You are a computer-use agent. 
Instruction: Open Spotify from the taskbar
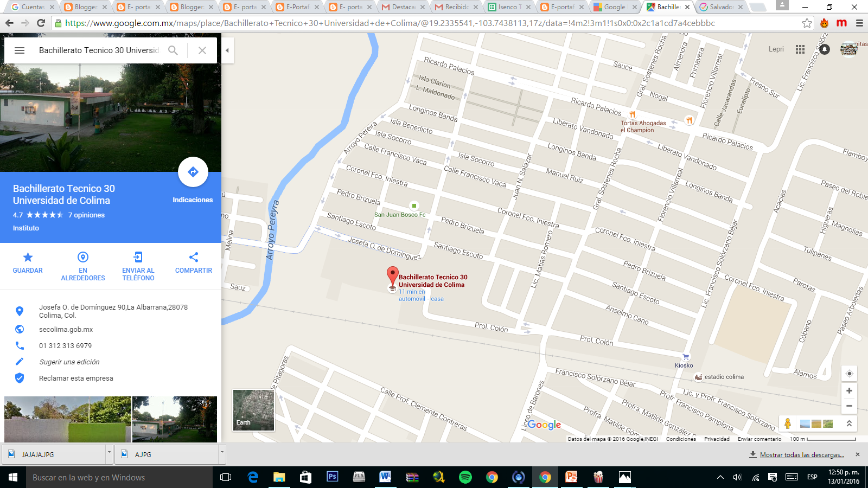(x=465, y=477)
